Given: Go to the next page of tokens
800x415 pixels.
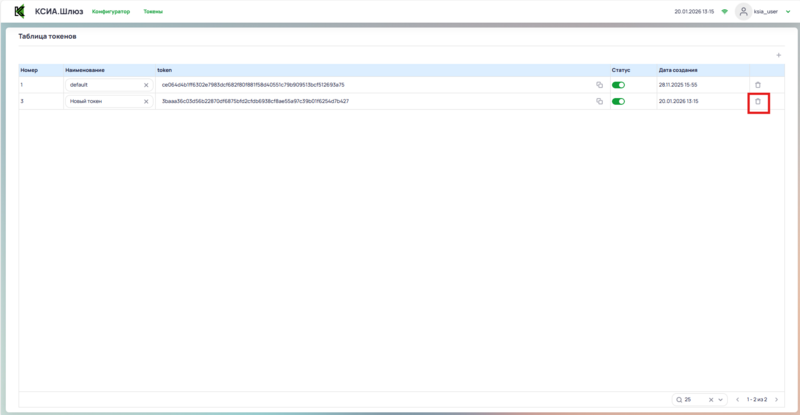Looking at the screenshot, I should (776, 399).
